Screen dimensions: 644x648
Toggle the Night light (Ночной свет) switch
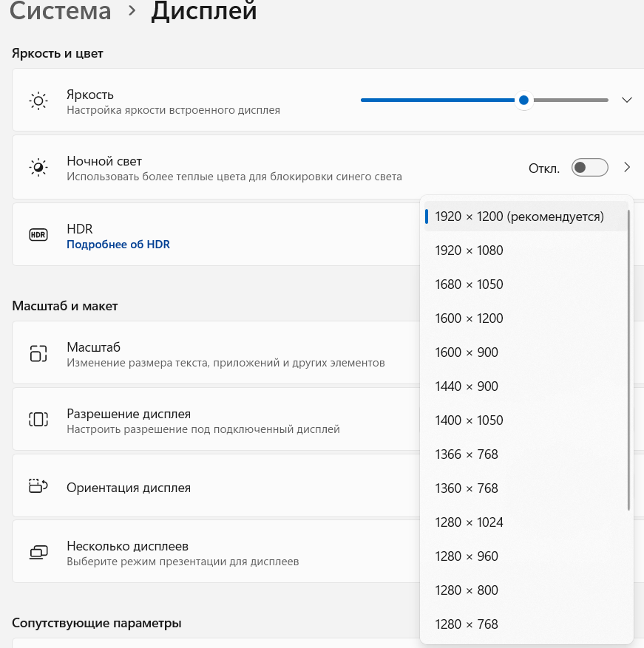[x=589, y=168]
